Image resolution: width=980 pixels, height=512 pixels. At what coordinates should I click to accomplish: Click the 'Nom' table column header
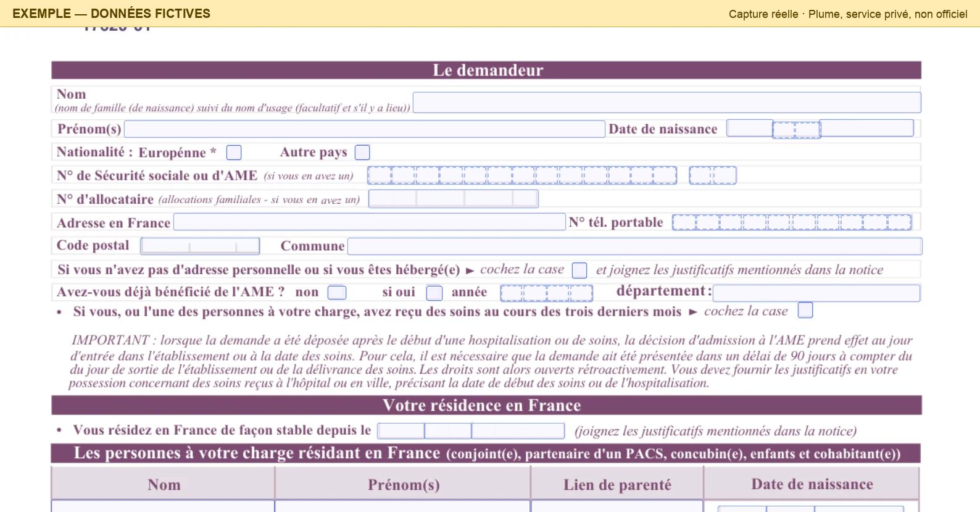click(164, 484)
